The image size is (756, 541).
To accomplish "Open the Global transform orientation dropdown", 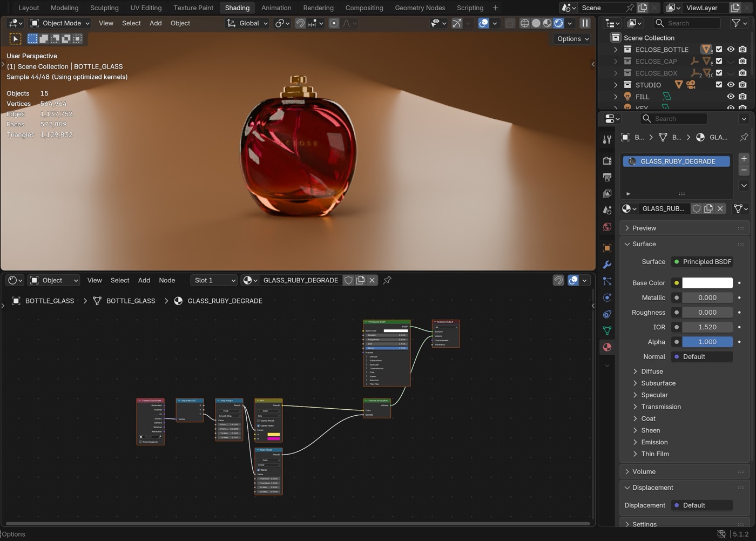I will [x=247, y=23].
